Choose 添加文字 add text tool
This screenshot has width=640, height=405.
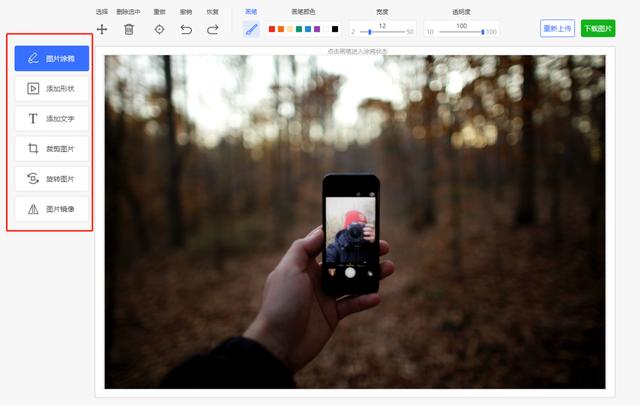52,118
